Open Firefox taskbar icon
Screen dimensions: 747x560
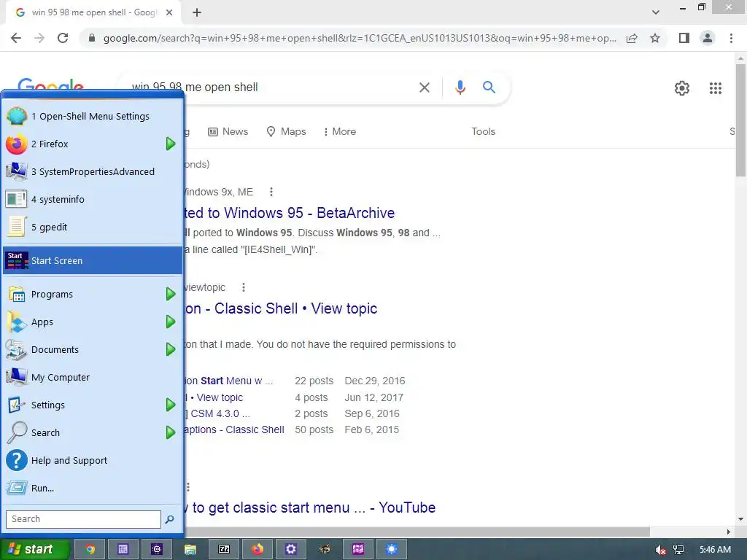point(258,549)
